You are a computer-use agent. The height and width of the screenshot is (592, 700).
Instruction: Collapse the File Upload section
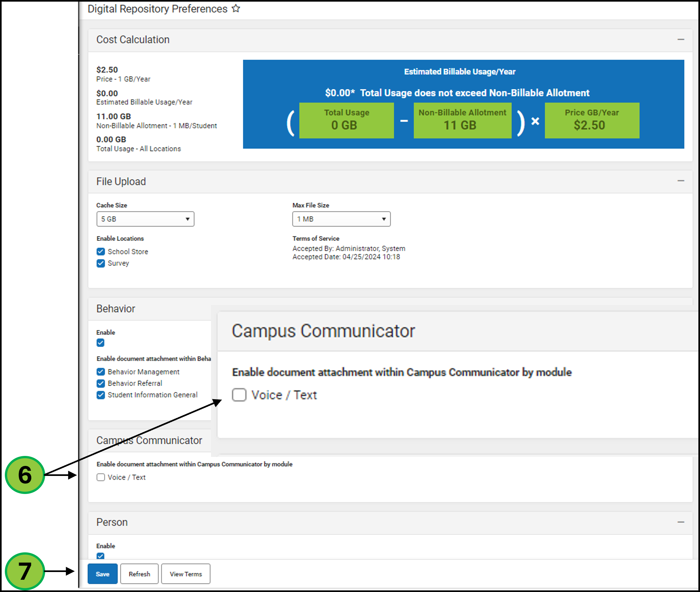pos(681,181)
